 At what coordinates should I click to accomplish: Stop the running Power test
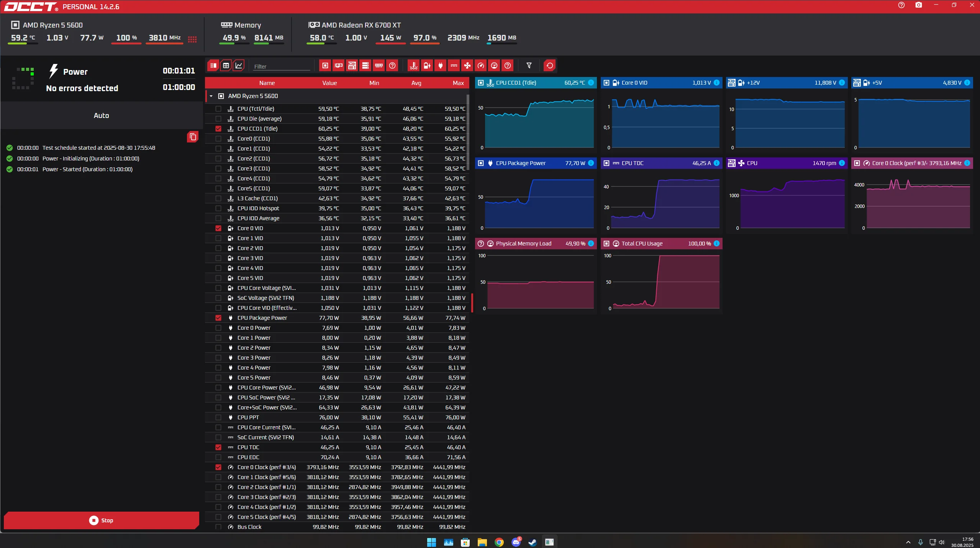coord(101,520)
